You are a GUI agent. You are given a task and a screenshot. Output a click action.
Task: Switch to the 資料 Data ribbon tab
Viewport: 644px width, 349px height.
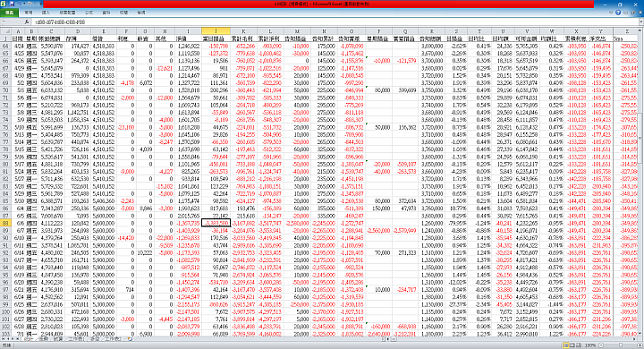pos(106,13)
